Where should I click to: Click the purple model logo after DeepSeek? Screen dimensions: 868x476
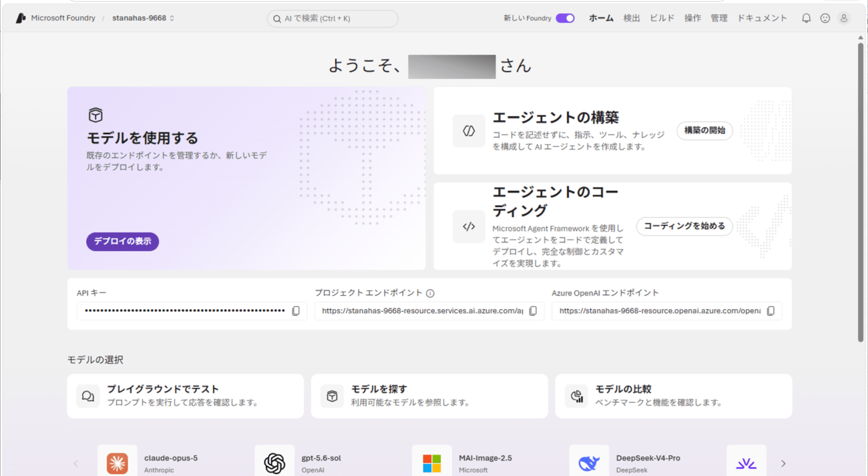pos(746,463)
